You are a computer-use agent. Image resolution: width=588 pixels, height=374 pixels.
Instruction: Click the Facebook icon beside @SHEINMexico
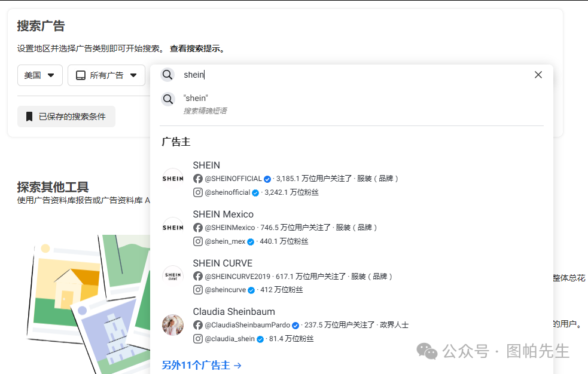(198, 228)
